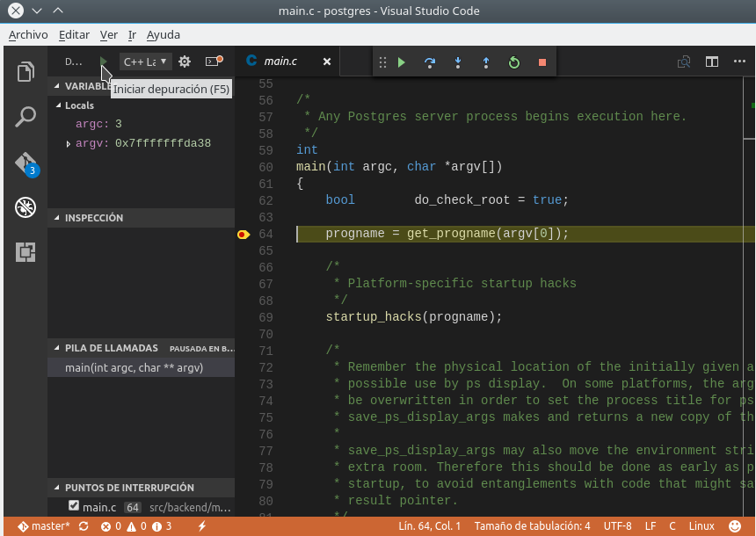This screenshot has height=536, width=756.
Task: Open the Search view in activity bar
Action: (x=25, y=117)
